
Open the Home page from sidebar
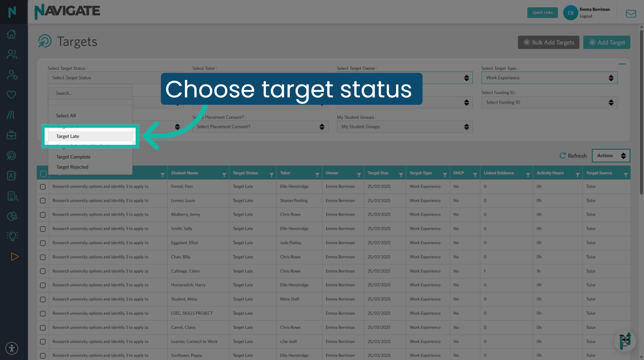pyautogui.click(x=12, y=34)
